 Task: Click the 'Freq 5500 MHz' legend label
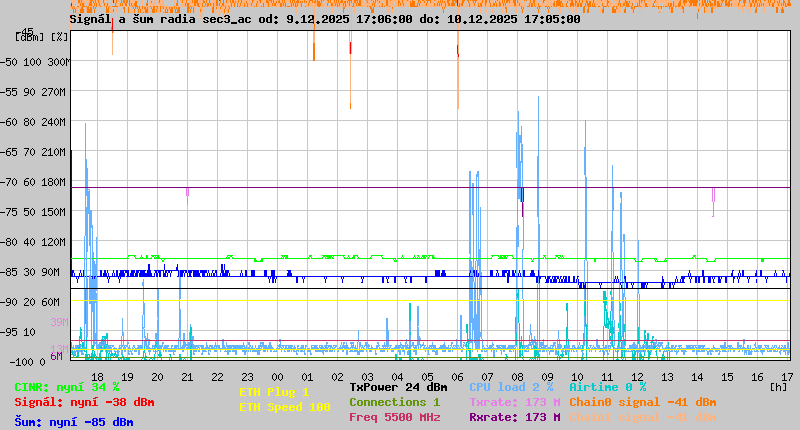(x=394, y=417)
